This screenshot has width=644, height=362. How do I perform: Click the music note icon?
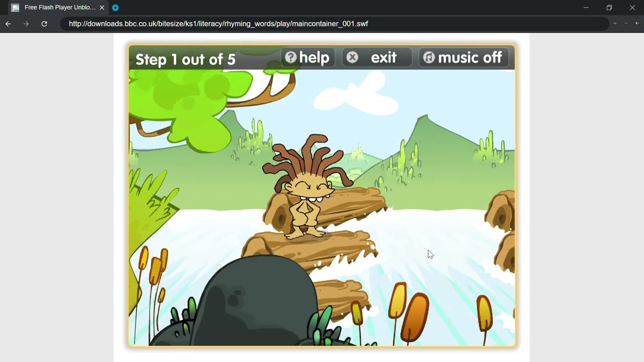coord(429,57)
